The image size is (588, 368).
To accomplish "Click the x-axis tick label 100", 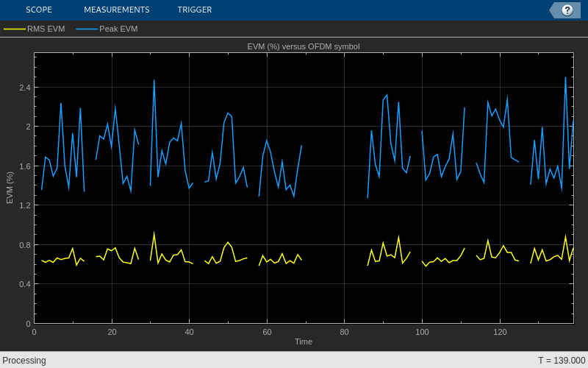I will click(422, 332).
